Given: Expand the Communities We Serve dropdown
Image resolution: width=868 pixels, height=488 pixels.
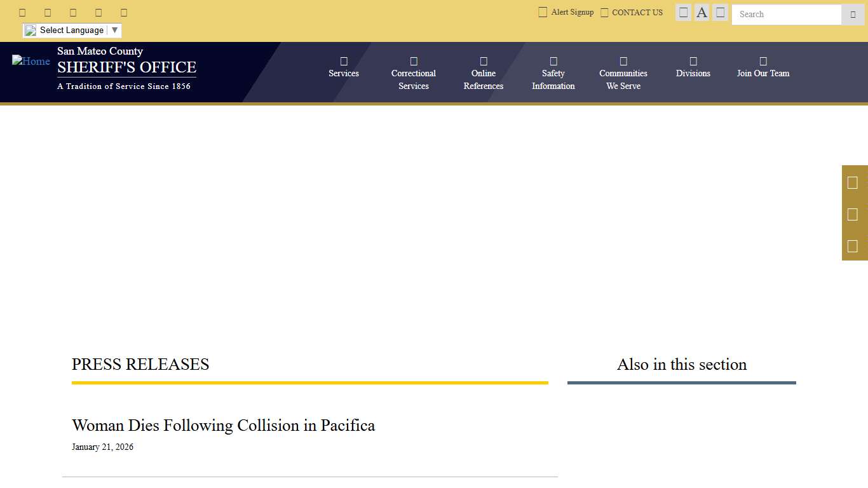Looking at the screenshot, I should tap(623, 72).
